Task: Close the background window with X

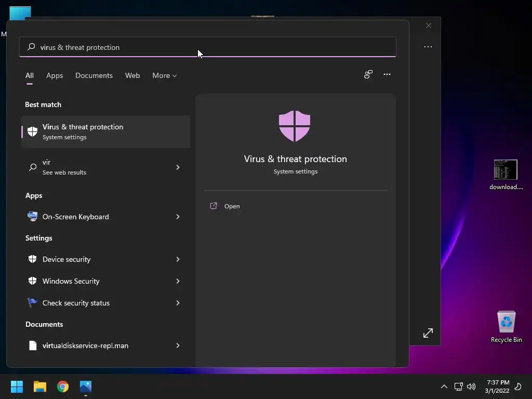Action: coord(429,25)
